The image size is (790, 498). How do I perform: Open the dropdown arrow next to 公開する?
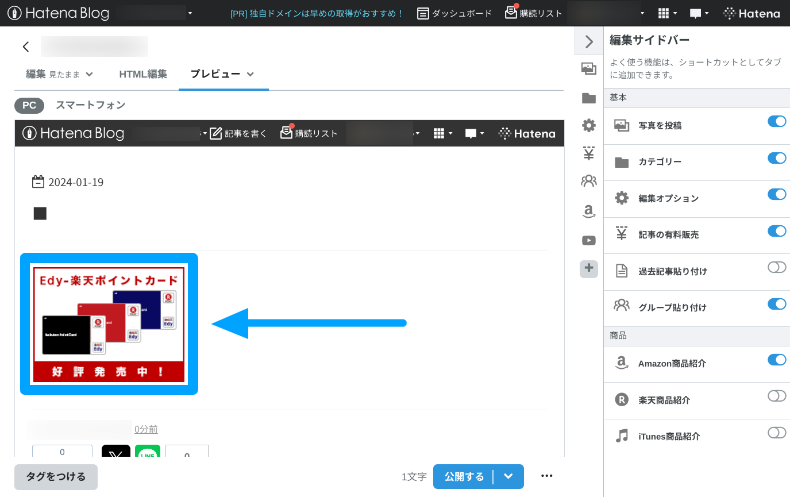pos(508,476)
